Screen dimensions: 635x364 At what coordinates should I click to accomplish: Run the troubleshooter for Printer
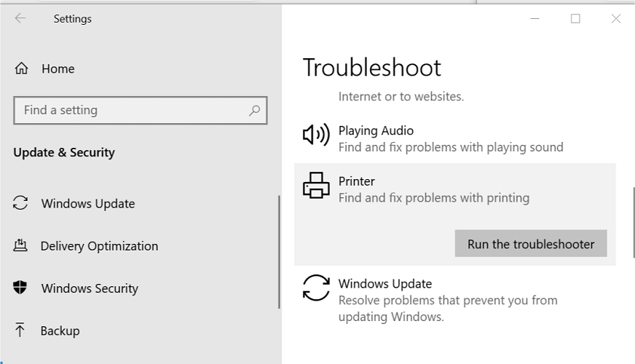(x=531, y=244)
